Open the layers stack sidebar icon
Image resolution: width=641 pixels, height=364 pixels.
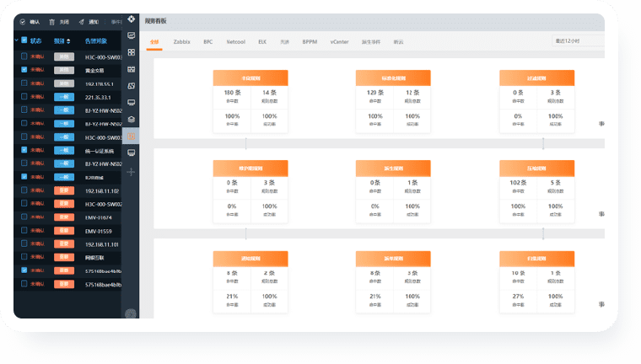pos(132,120)
